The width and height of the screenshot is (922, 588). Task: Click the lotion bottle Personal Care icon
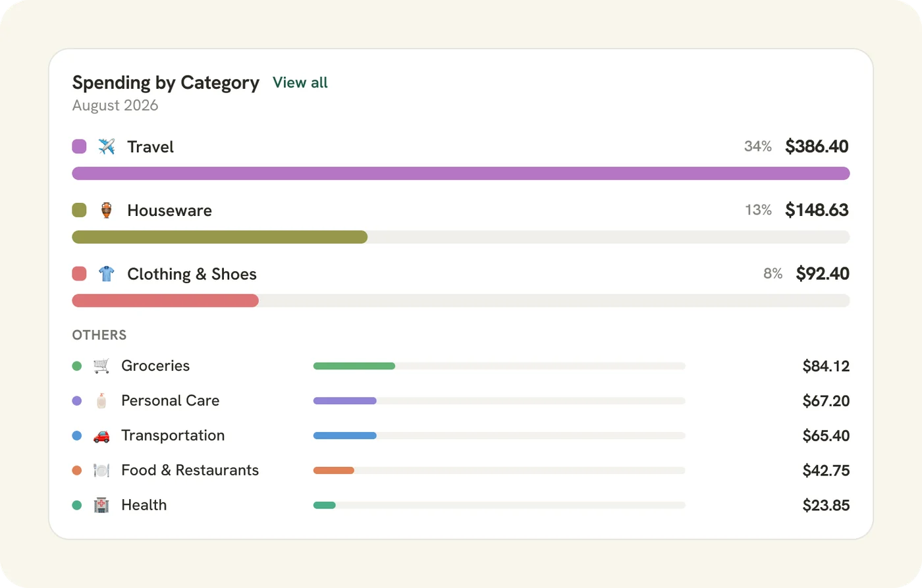coord(101,400)
